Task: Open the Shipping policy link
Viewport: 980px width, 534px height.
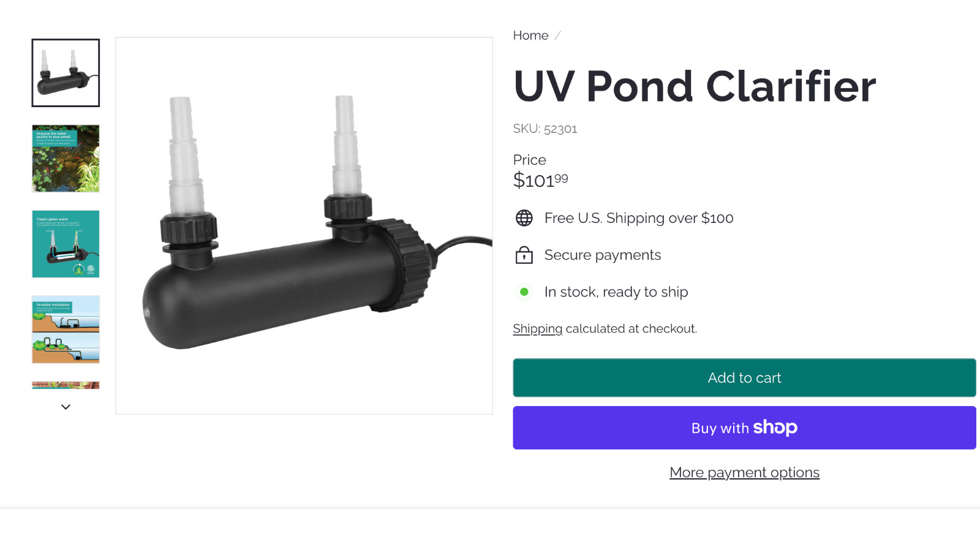Action: click(x=537, y=329)
